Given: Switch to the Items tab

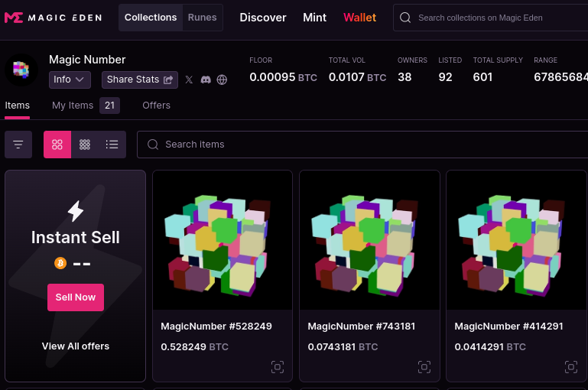Looking at the screenshot, I should click(x=18, y=106).
